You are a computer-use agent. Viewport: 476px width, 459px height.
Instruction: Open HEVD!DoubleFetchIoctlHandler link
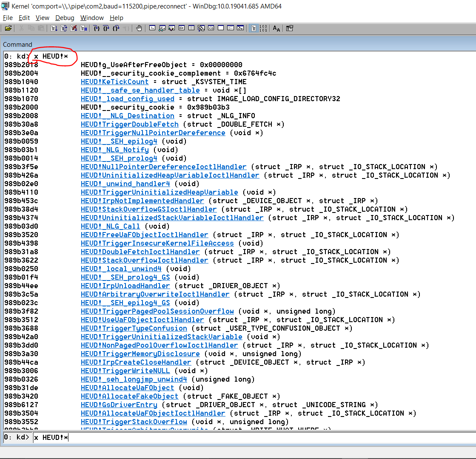tap(140, 252)
